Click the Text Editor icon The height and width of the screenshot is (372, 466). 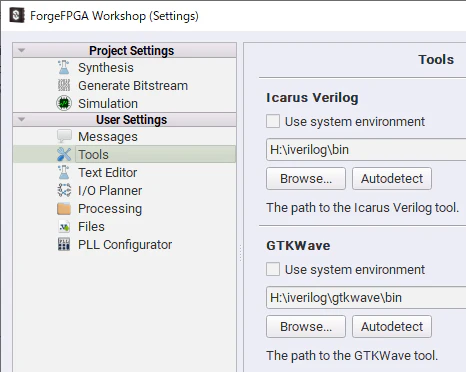click(x=64, y=172)
